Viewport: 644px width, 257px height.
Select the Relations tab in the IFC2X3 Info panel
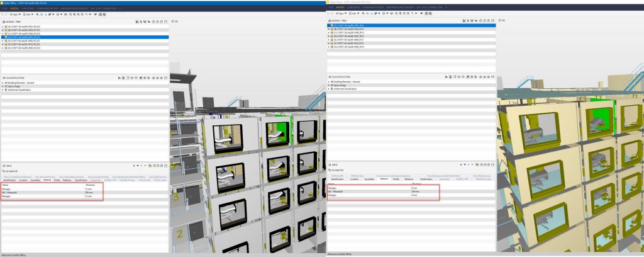pyautogui.click(x=67, y=180)
